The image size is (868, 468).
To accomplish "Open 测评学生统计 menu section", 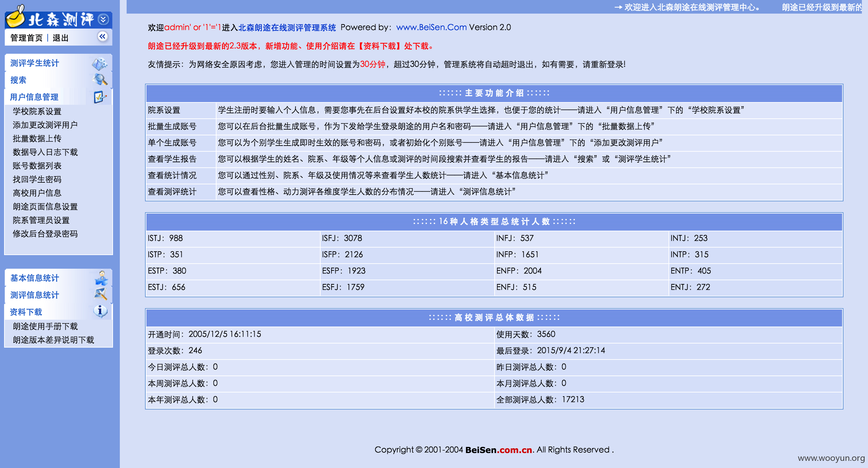I will point(34,63).
